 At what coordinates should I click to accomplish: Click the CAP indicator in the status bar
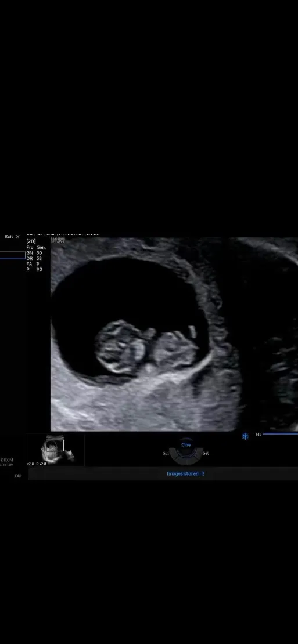[18, 476]
